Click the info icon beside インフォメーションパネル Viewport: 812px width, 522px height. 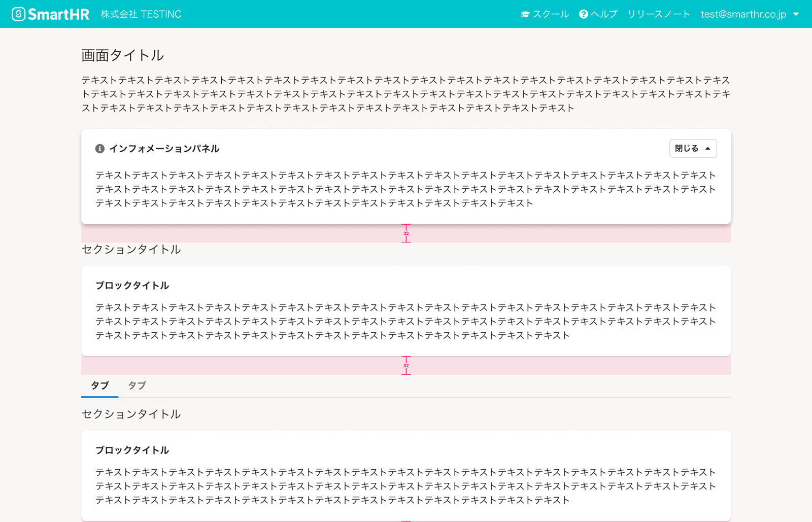[100, 149]
